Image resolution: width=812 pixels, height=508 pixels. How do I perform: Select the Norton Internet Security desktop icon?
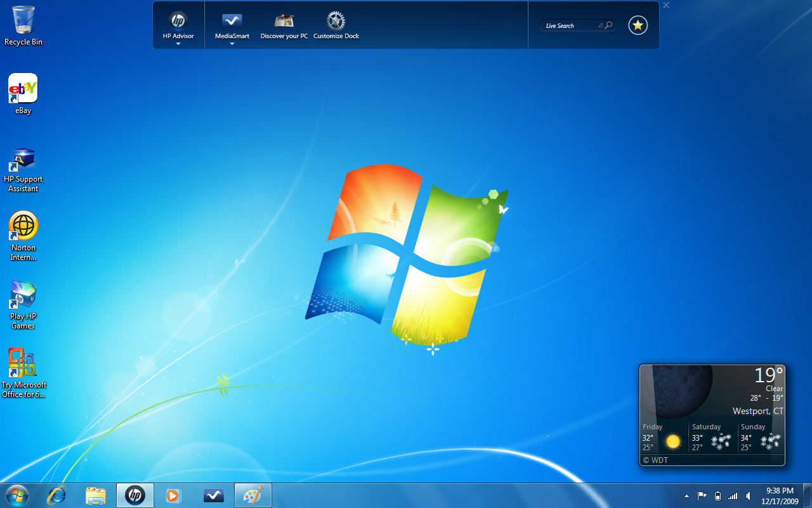click(x=23, y=236)
